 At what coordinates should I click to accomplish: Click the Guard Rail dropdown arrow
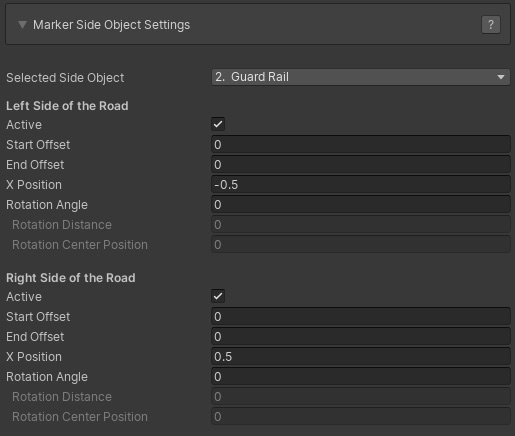[x=500, y=77]
